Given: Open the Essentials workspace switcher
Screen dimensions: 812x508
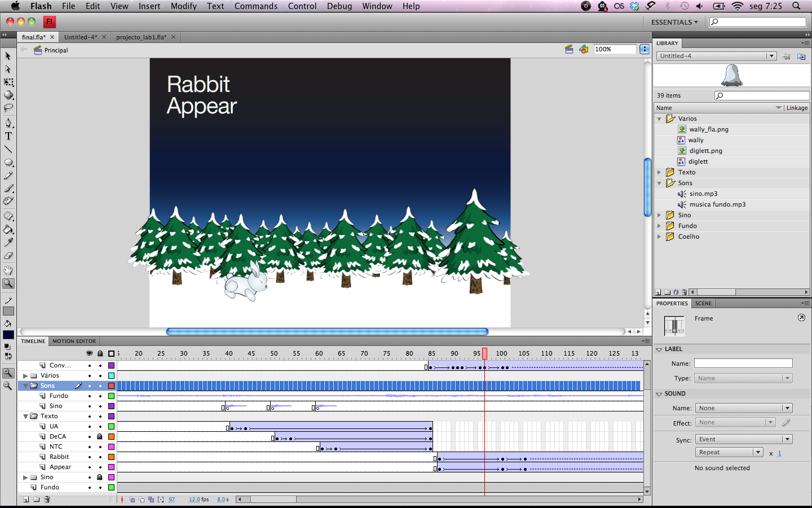Looking at the screenshot, I should pos(674,22).
